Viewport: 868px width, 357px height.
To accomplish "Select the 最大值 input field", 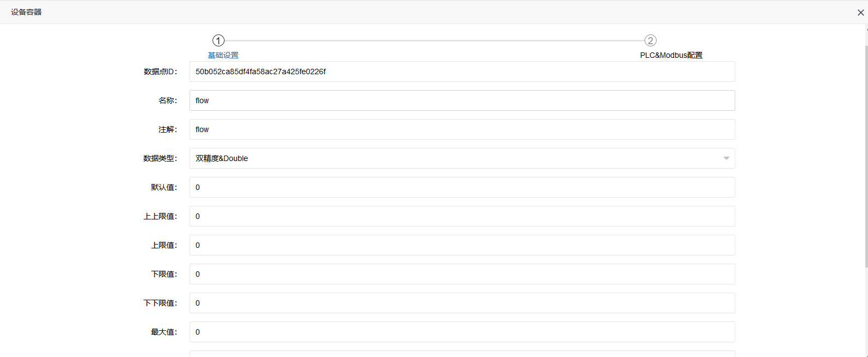I will click(462, 332).
